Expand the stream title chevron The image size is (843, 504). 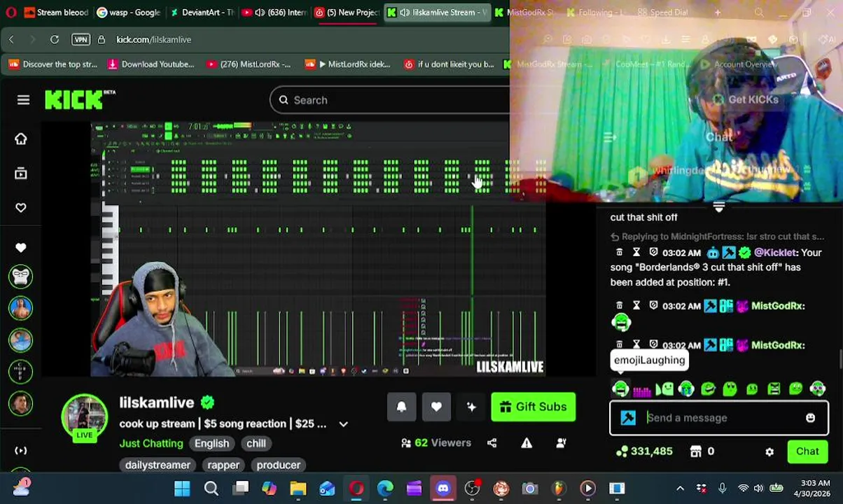tap(343, 424)
